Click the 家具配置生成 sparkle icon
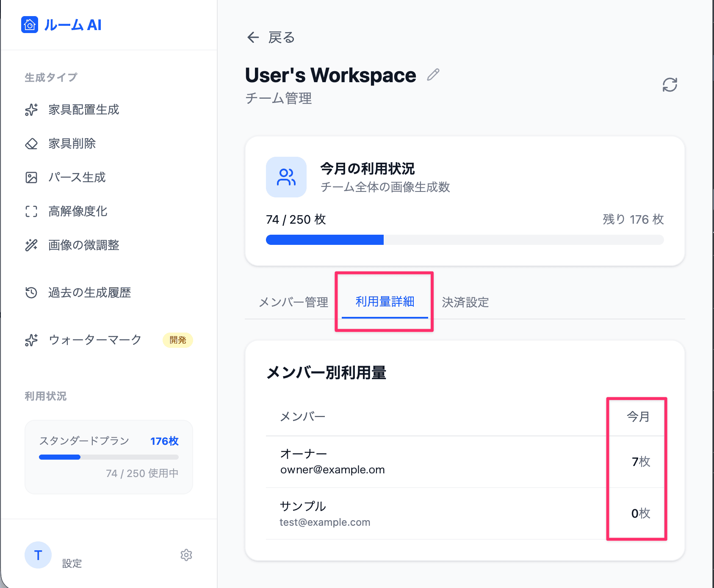 click(x=31, y=110)
